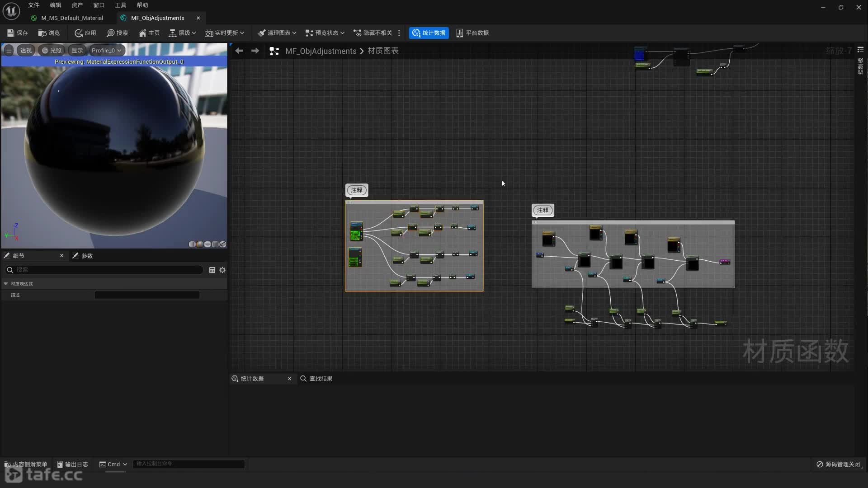Apply material changes with 应用 button

[85, 33]
